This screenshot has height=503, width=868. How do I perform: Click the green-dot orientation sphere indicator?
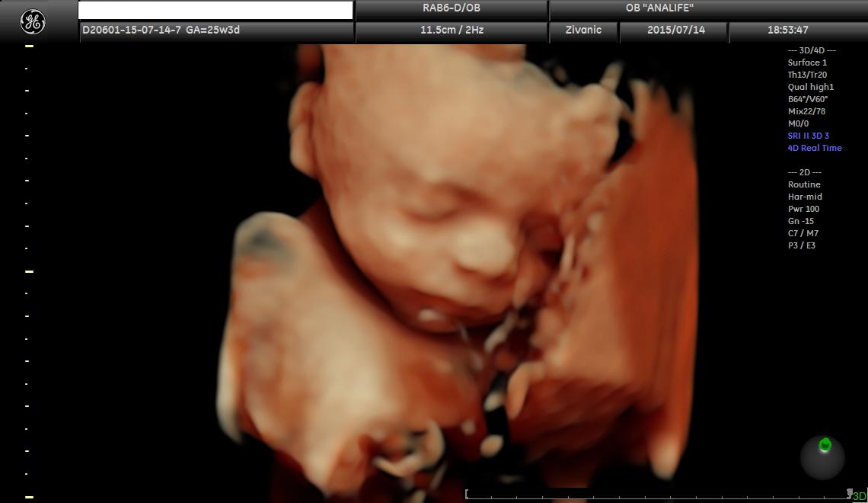[822, 457]
